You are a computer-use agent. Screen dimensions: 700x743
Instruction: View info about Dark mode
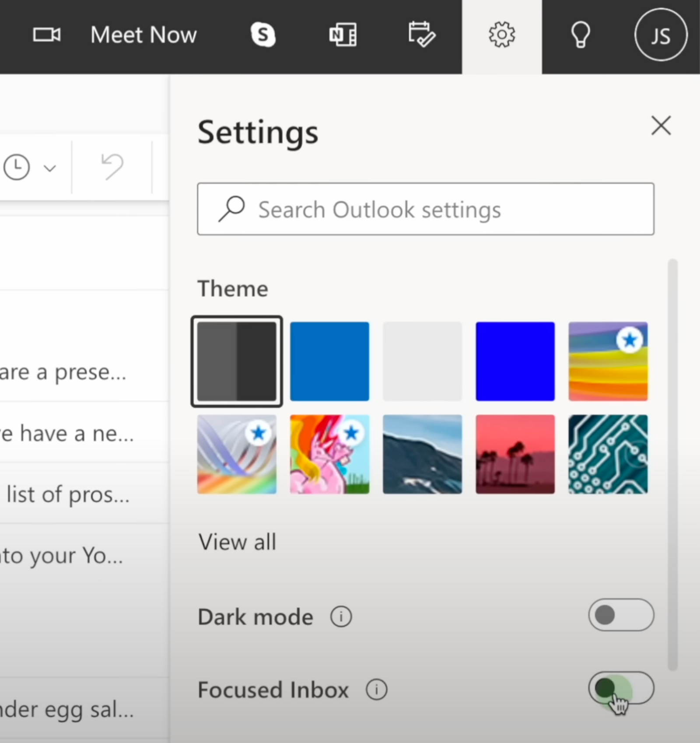tap(340, 617)
